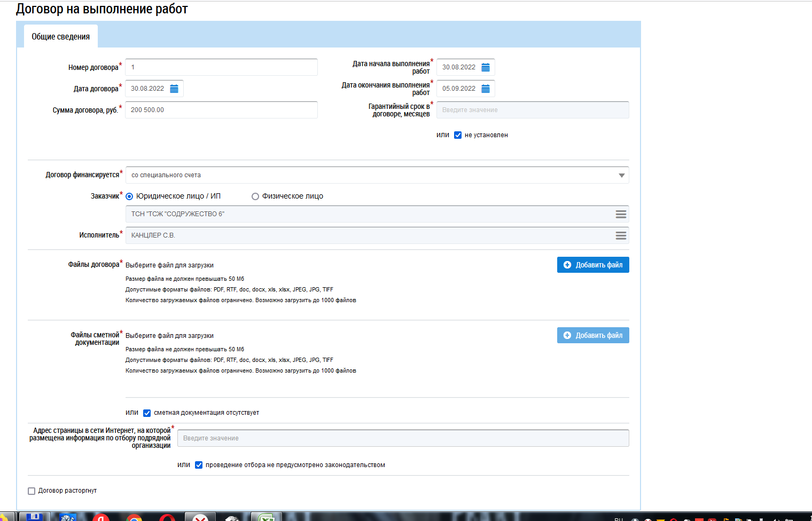Focus the Номер договора input field

221,67
